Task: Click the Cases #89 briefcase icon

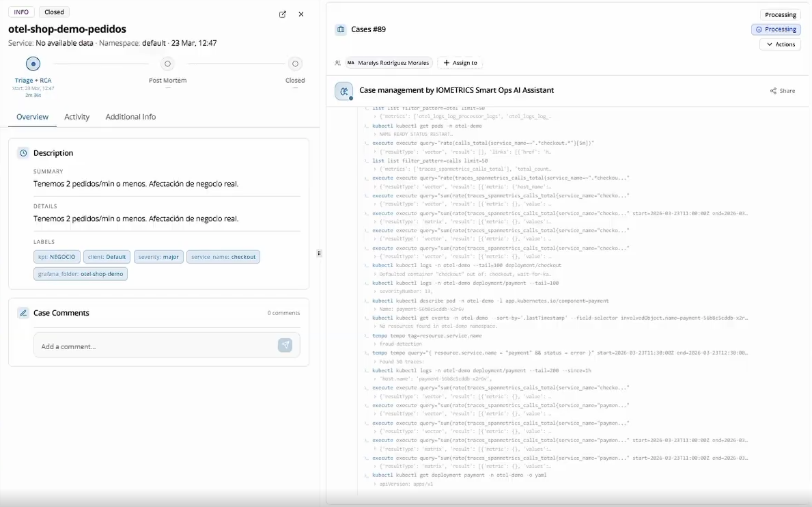Action: tap(340, 29)
